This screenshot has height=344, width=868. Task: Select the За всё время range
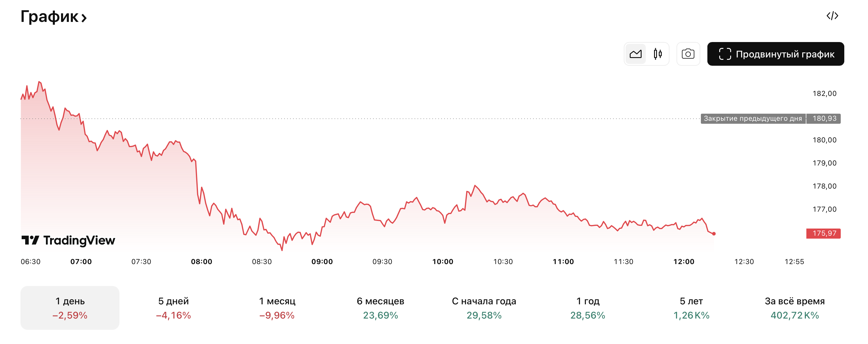(795, 308)
